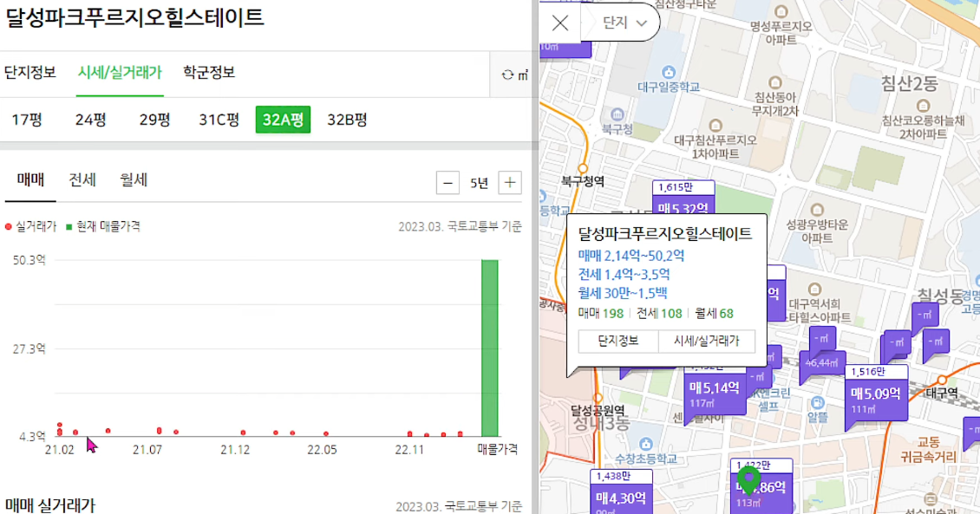The image size is (980, 514).
Task: Choose the 31C평 size option
Action: point(219,120)
